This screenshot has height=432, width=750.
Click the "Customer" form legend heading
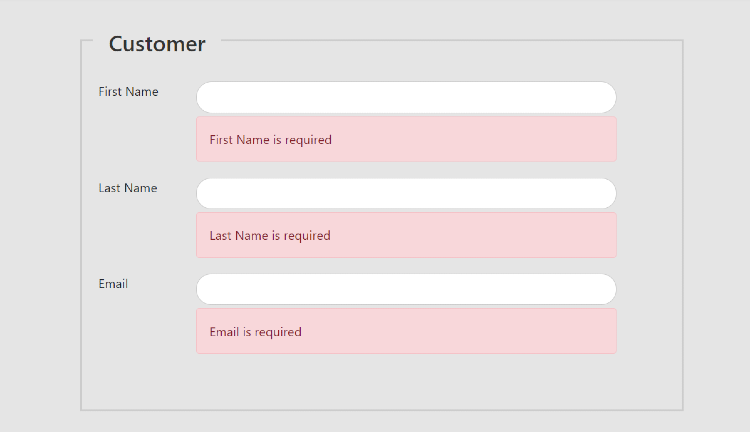(x=157, y=44)
